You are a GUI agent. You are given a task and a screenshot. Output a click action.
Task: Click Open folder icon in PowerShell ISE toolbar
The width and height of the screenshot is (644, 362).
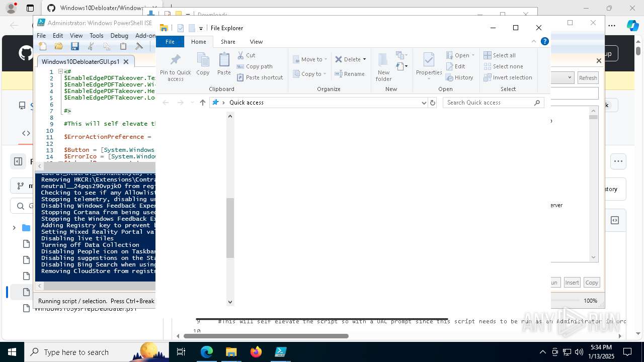(59, 46)
